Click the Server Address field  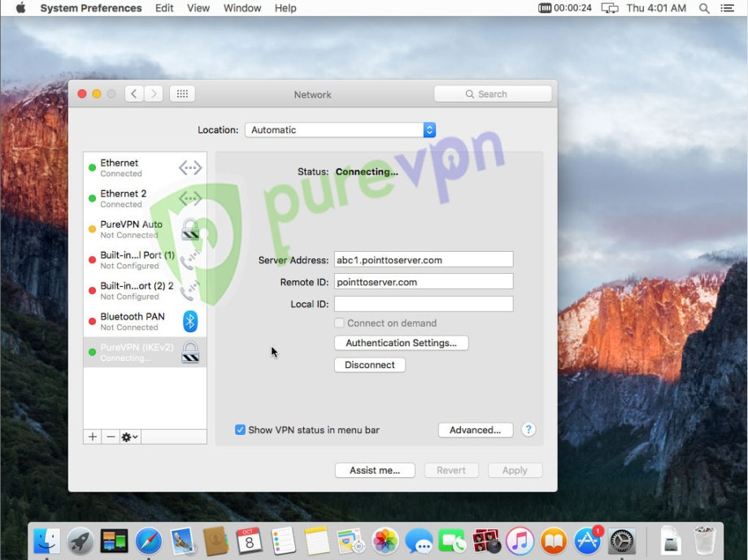(424, 260)
